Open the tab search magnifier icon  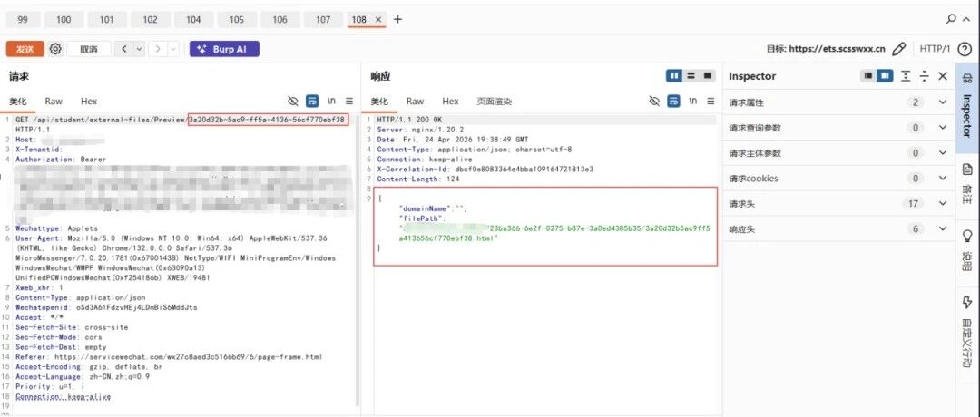pos(950,19)
